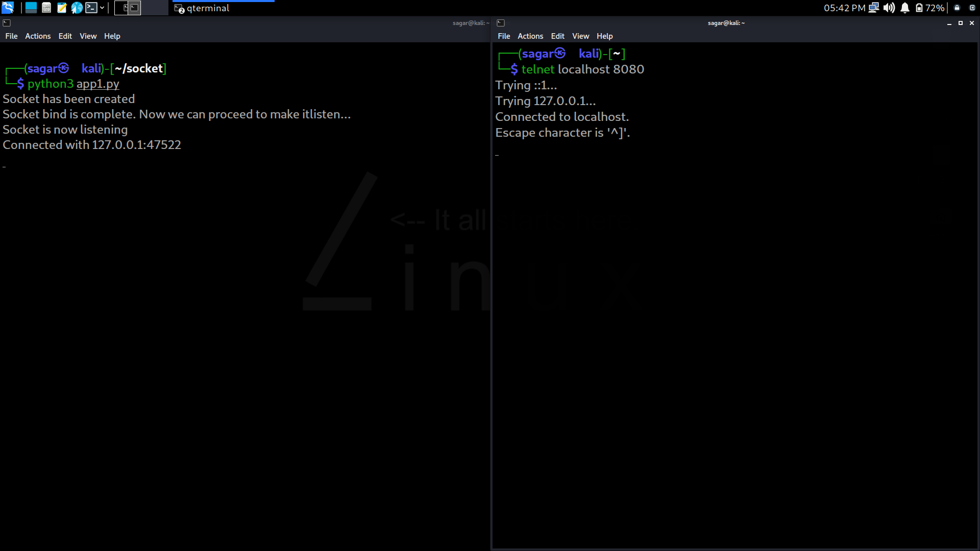Open the Kali dragon applications menu
This screenshot has width=980, height=551.
point(8,8)
